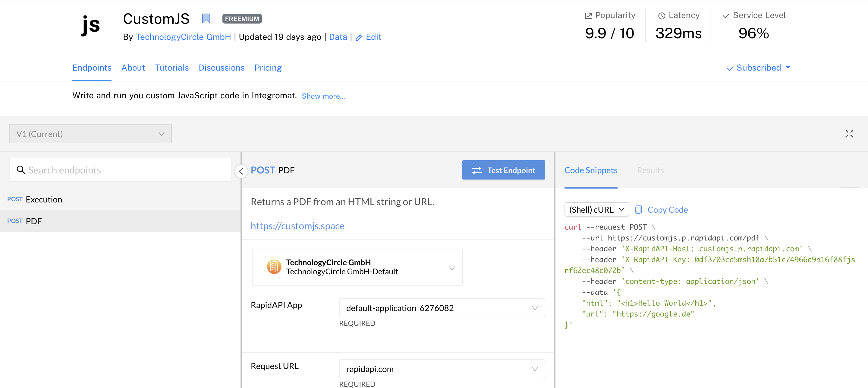Click the Service Level checkmark icon
The image size is (868, 388).
(726, 16)
